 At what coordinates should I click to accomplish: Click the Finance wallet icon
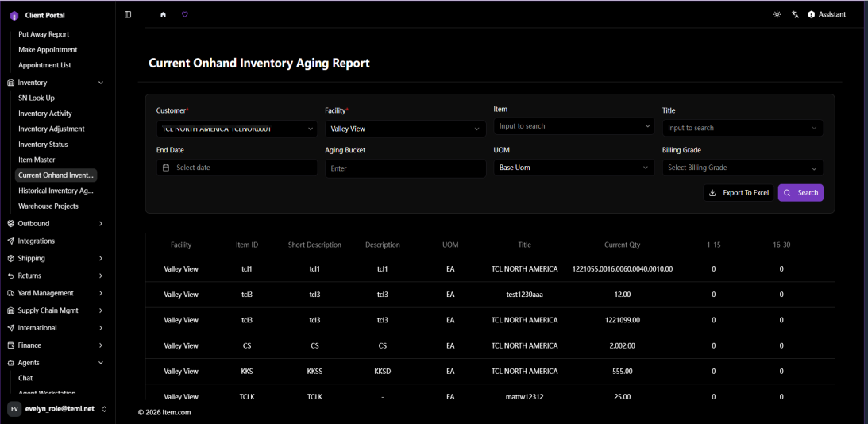pyautogui.click(x=10, y=345)
